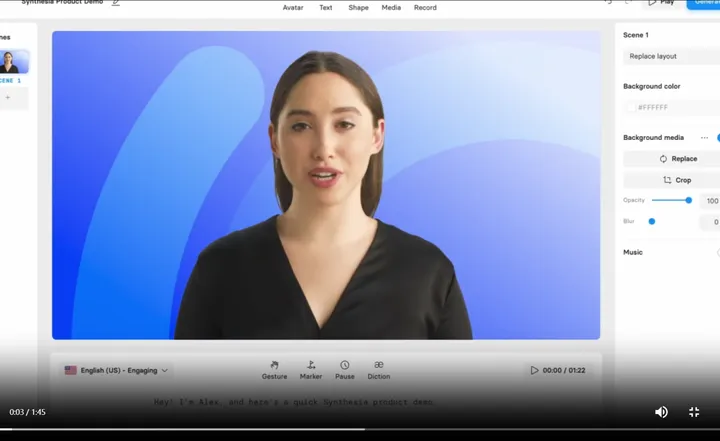720x441 pixels.
Task: Click the "Background media" section label
Action: pos(653,138)
